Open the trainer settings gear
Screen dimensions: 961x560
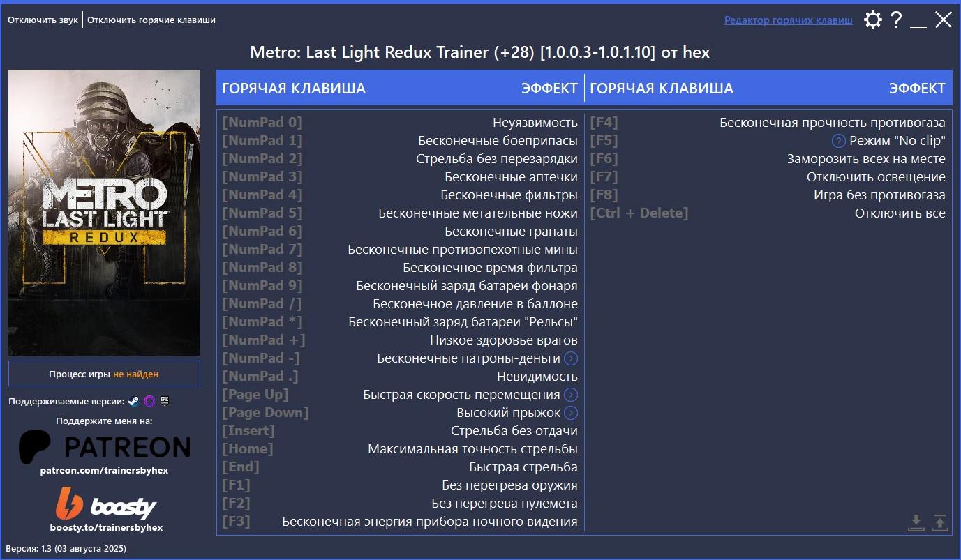872,20
